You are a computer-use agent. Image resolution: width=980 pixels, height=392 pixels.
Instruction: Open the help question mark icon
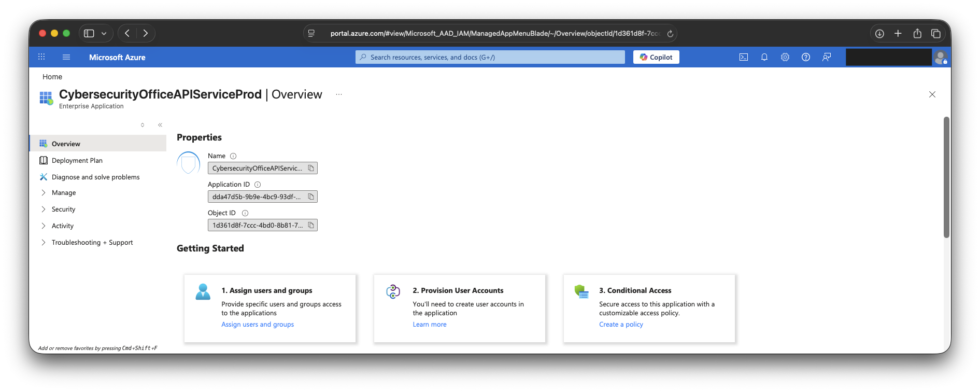tap(805, 57)
